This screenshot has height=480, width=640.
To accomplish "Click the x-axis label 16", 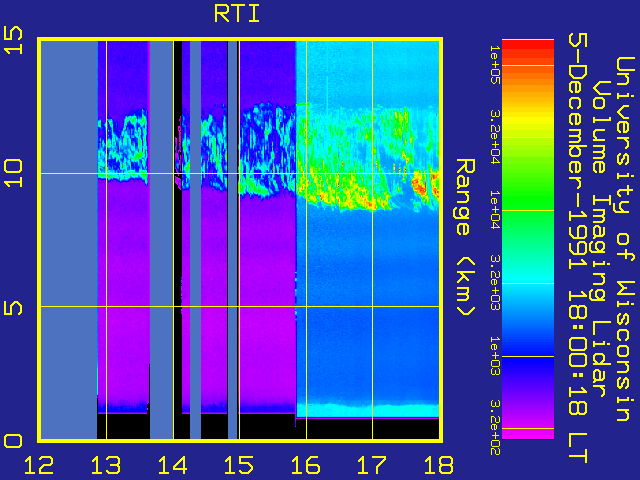I will click(306, 465).
